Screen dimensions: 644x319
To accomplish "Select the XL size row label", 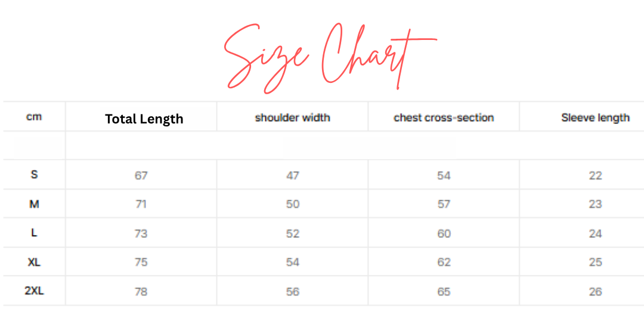I will tap(34, 262).
